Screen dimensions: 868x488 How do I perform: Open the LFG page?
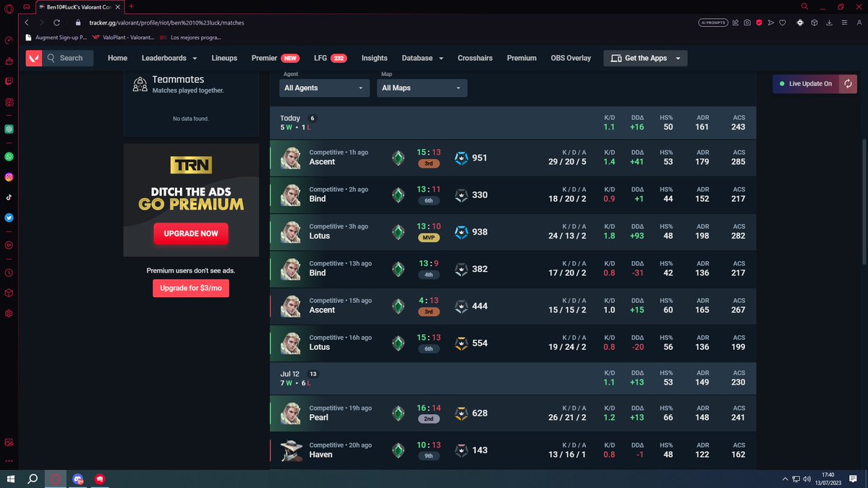tap(330, 58)
